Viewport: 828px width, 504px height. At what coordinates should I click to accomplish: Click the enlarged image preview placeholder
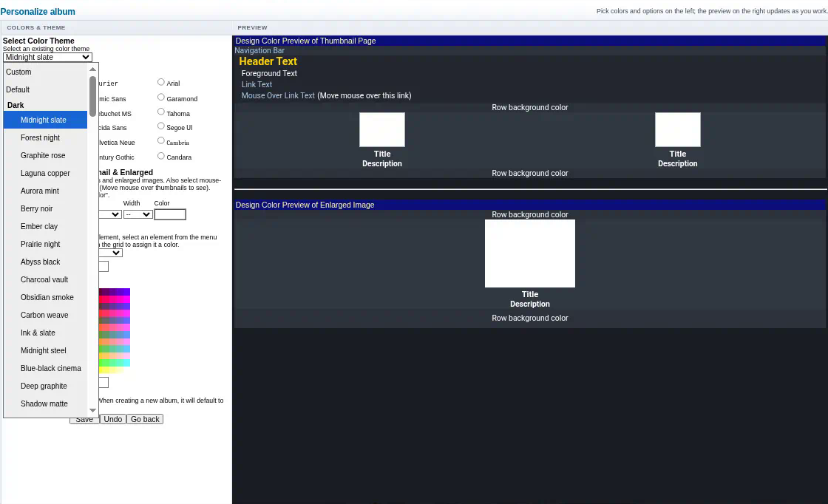(530, 253)
